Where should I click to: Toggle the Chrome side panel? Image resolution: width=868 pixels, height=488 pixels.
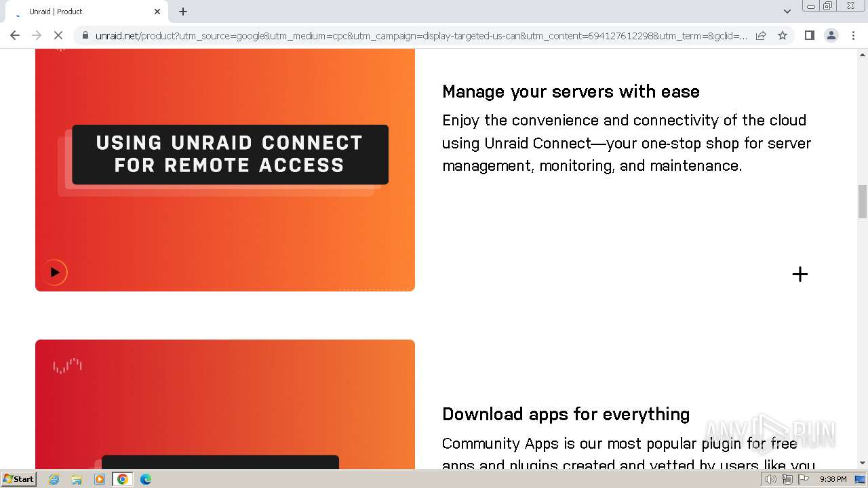pos(809,35)
